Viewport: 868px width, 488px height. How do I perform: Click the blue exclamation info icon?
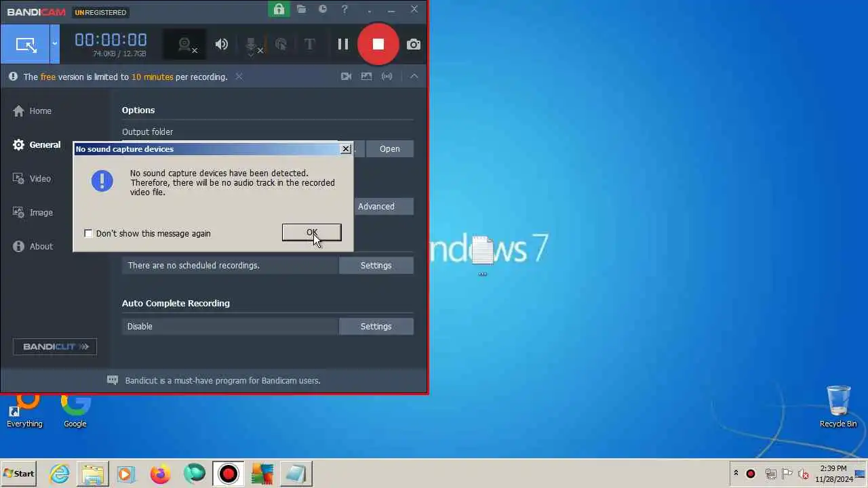(x=102, y=181)
